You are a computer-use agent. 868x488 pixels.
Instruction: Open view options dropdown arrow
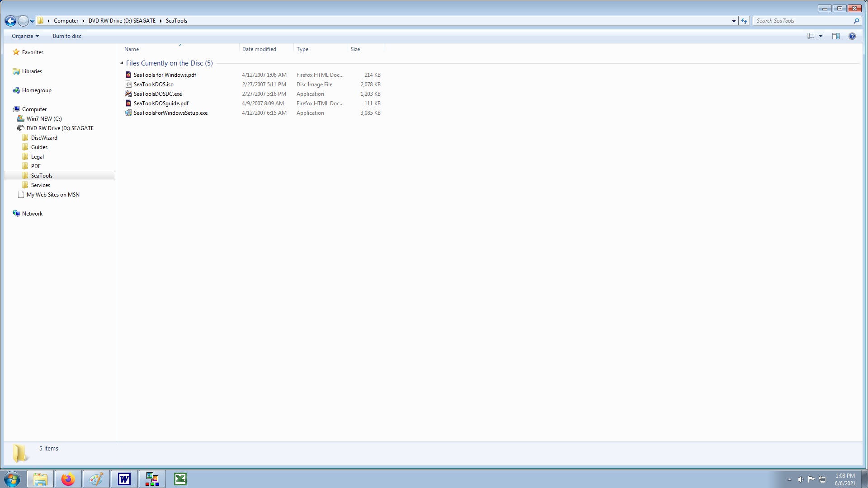pyautogui.click(x=821, y=36)
